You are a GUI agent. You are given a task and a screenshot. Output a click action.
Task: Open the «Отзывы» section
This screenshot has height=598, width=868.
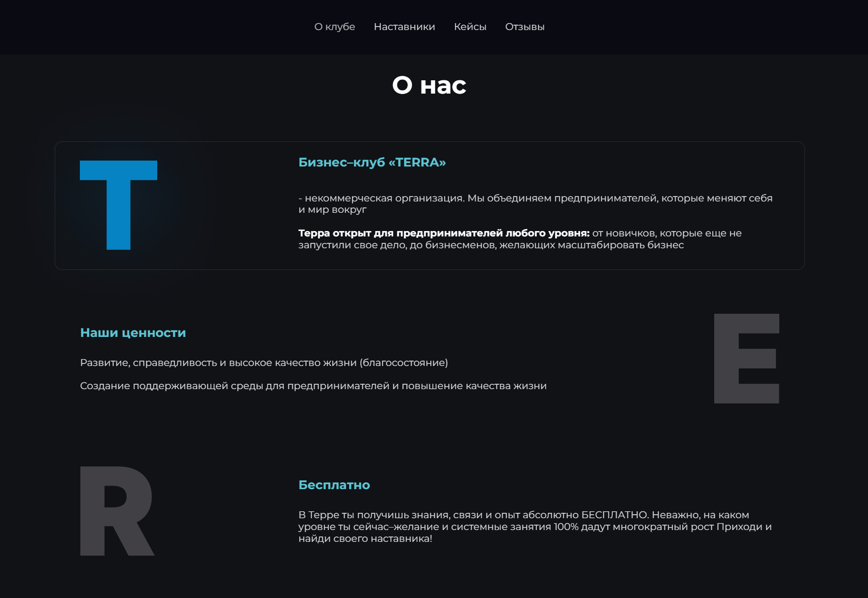(524, 27)
